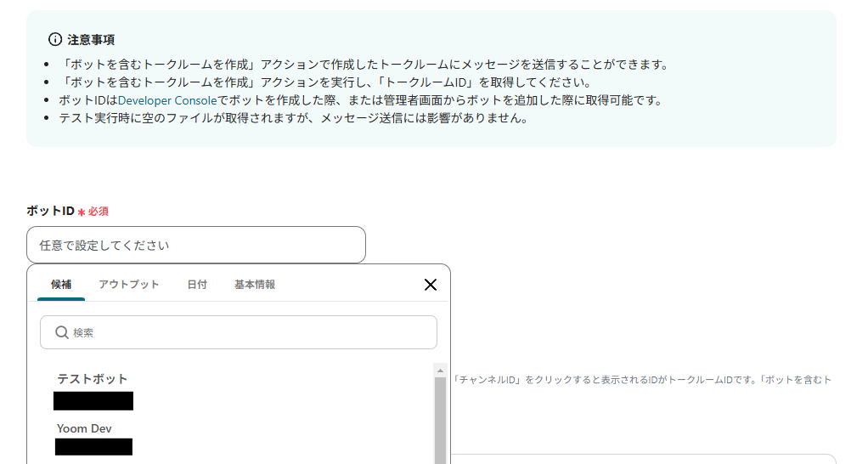Click the candidate list scrollbar thumb

(x=440, y=420)
